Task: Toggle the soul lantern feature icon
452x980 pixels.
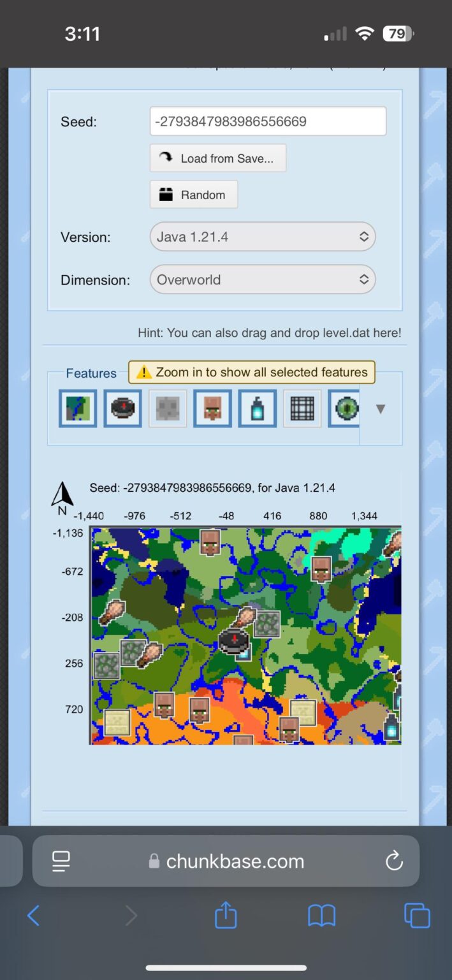Action: (258, 408)
